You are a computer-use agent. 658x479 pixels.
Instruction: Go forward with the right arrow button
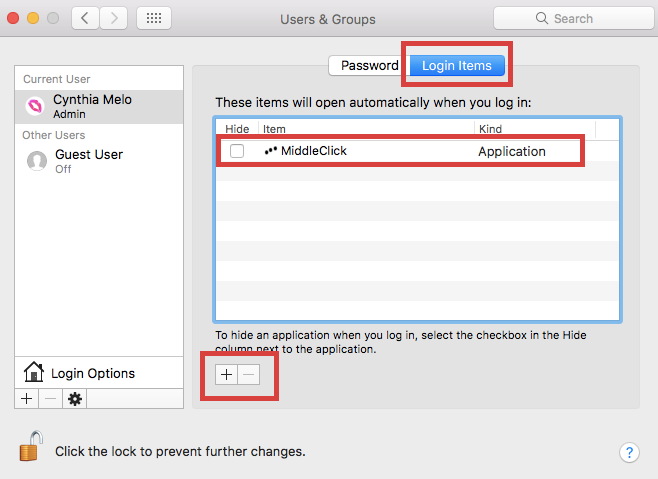[113, 18]
